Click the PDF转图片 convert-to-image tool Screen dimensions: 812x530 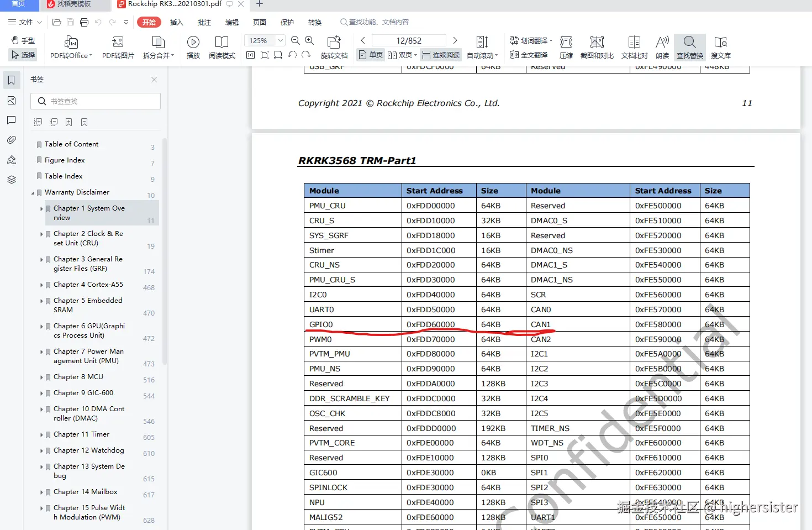coord(118,47)
